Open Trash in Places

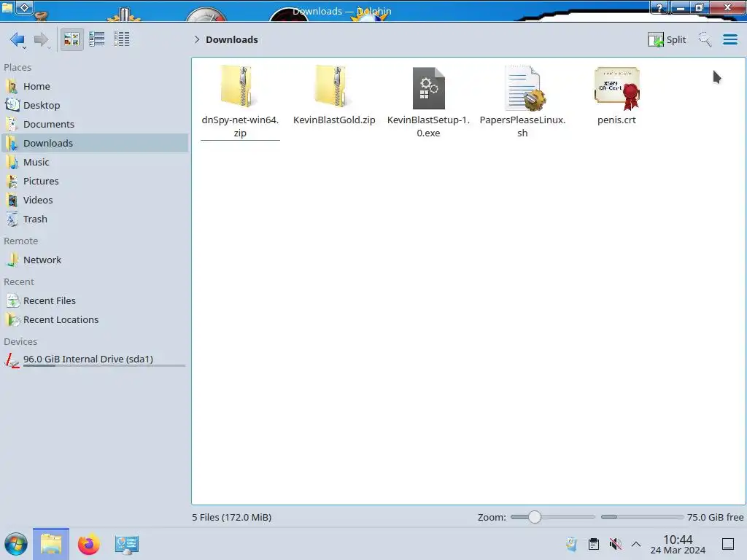click(95, 219)
